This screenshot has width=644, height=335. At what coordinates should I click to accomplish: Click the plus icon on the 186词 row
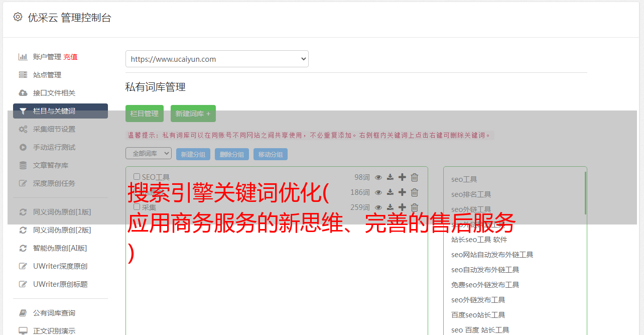tap(402, 192)
